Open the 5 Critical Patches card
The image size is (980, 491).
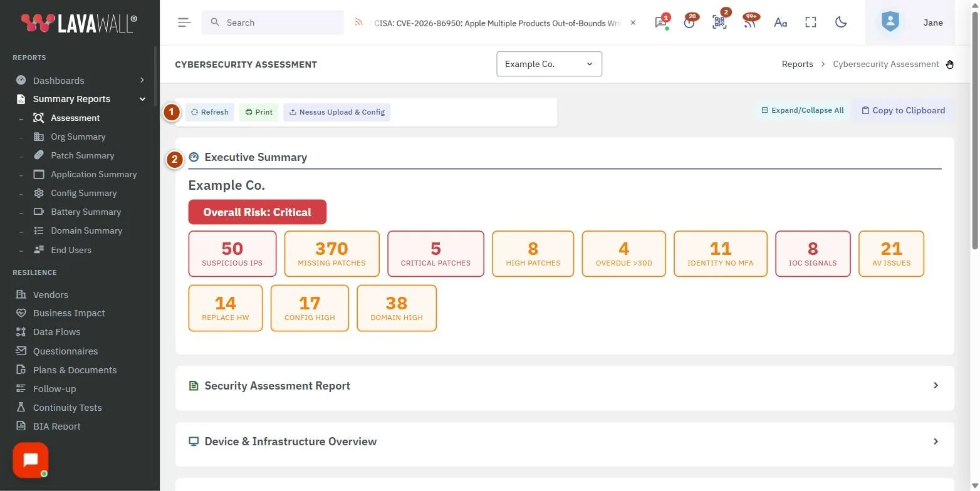tap(435, 254)
